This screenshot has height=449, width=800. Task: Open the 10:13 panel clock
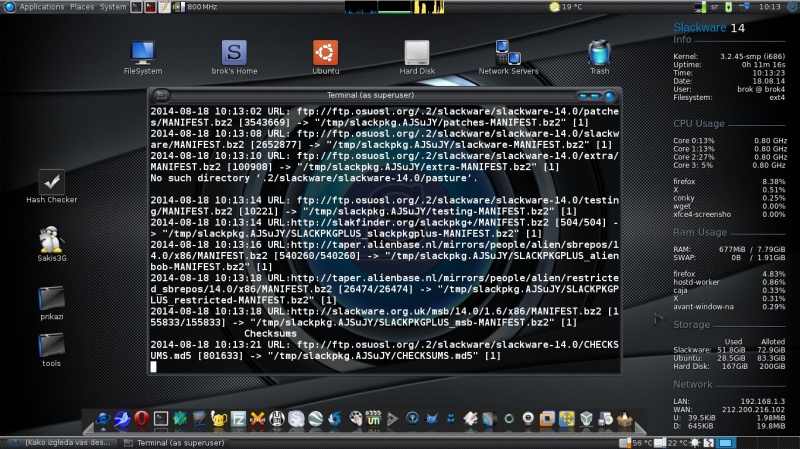(x=769, y=7)
